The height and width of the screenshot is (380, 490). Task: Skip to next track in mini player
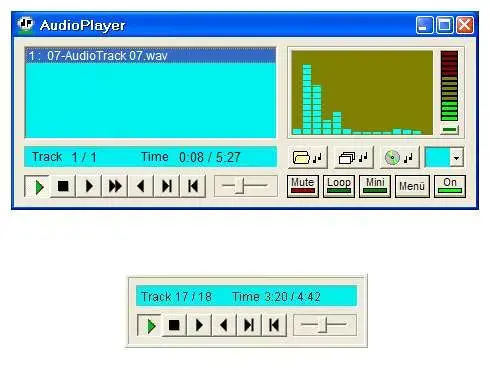(249, 325)
